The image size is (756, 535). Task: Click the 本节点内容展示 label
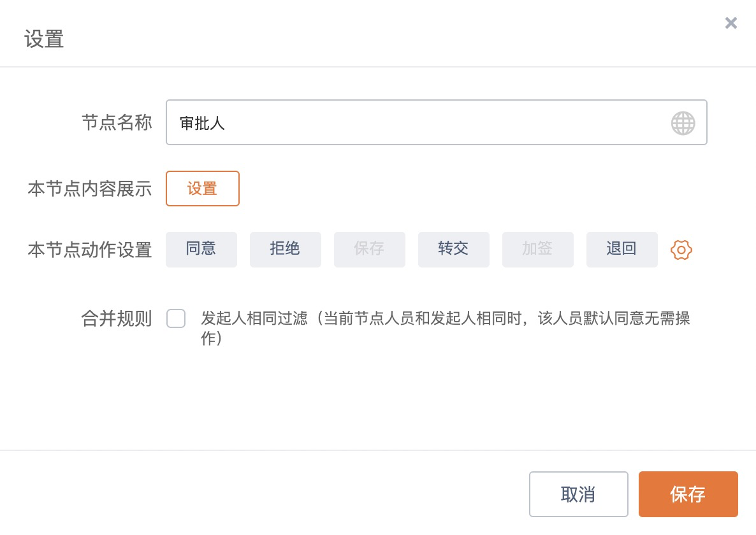(x=90, y=189)
